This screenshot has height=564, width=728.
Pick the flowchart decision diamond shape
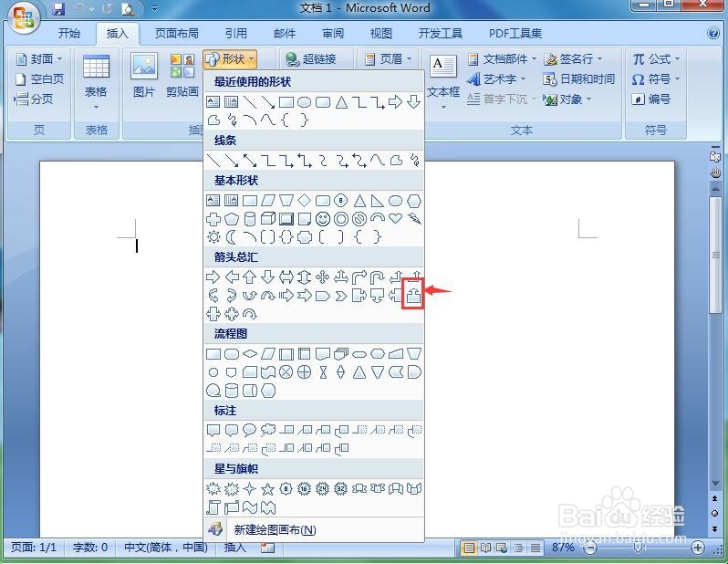point(250,354)
